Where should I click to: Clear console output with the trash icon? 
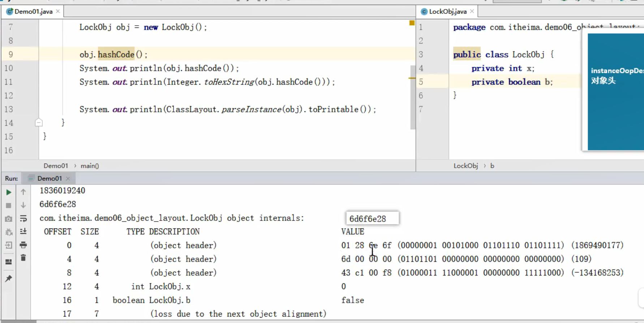click(23, 258)
